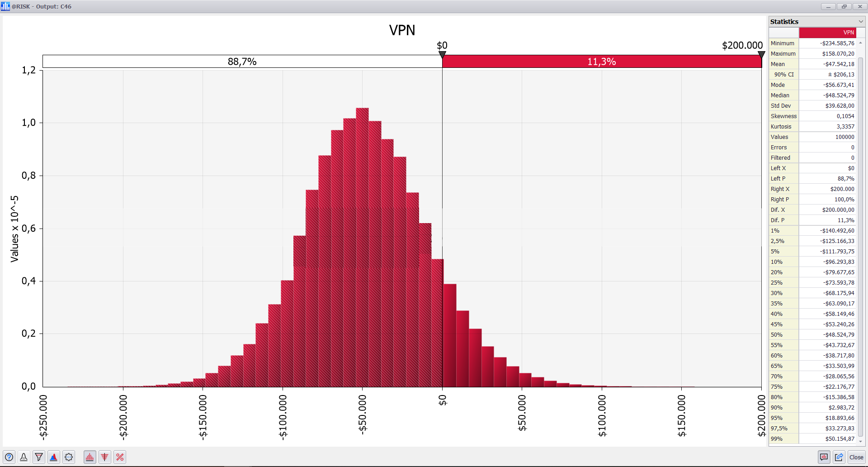The height and width of the screenshot is (467, 868).
Task: Open the help question mark icon
Action: click(9, 457)
